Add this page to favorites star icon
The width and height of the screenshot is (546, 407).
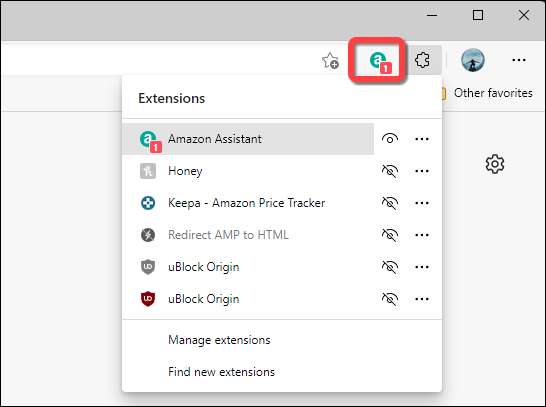click(x=330, y=61)
